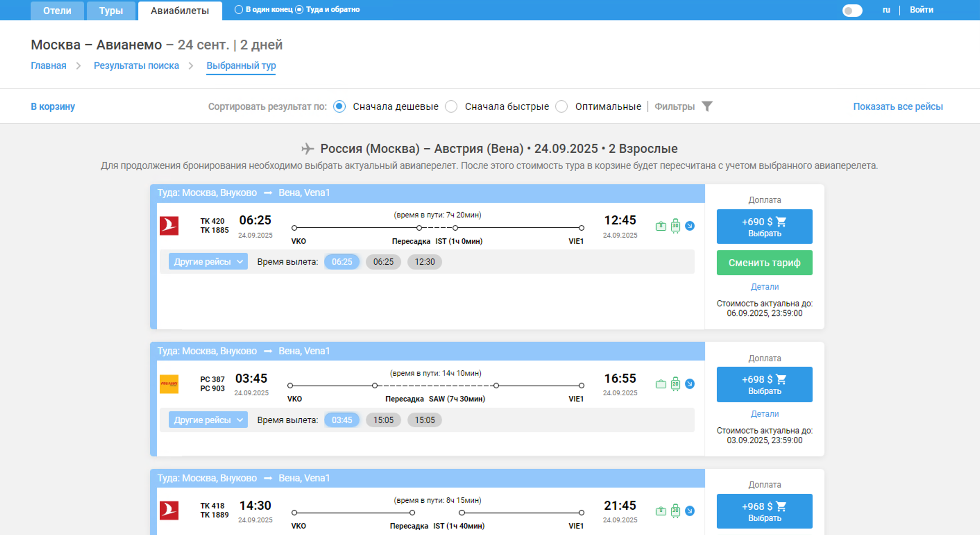Click the Filters funnel icon
This screenshot has width=980, height=535.
point(707,106)
